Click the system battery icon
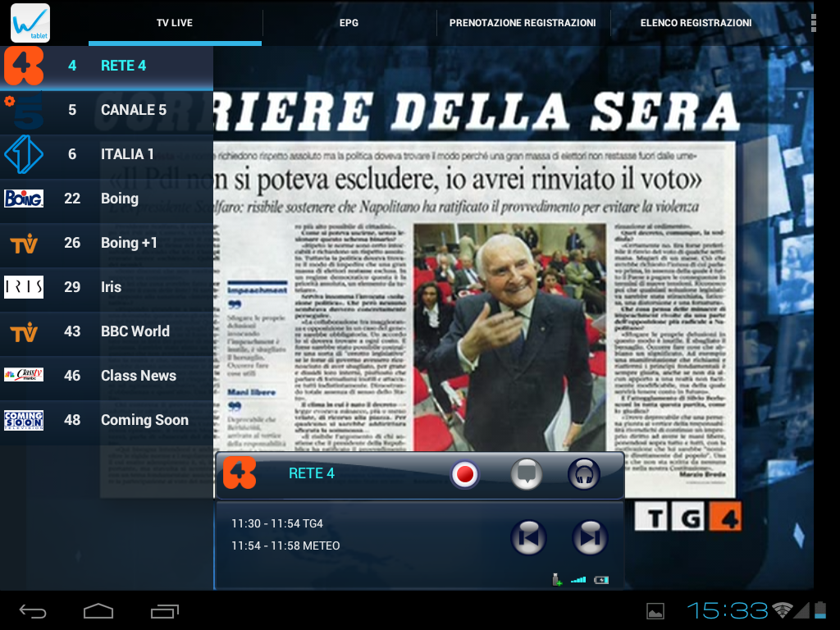840x630 pixels. click(x=820, y=610)
